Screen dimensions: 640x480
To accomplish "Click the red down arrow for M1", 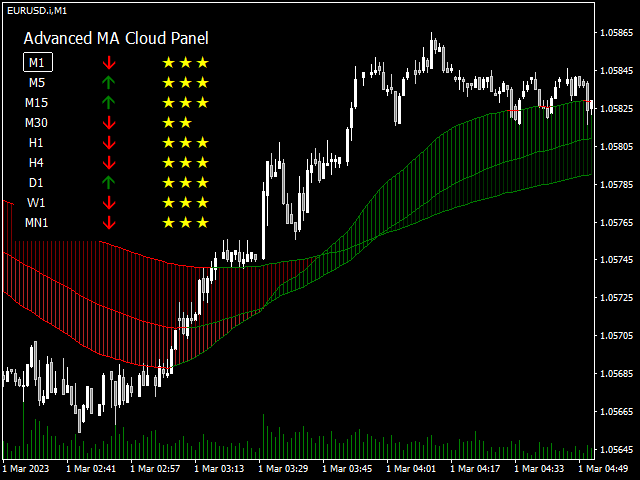I will click(x=109, y=63).
